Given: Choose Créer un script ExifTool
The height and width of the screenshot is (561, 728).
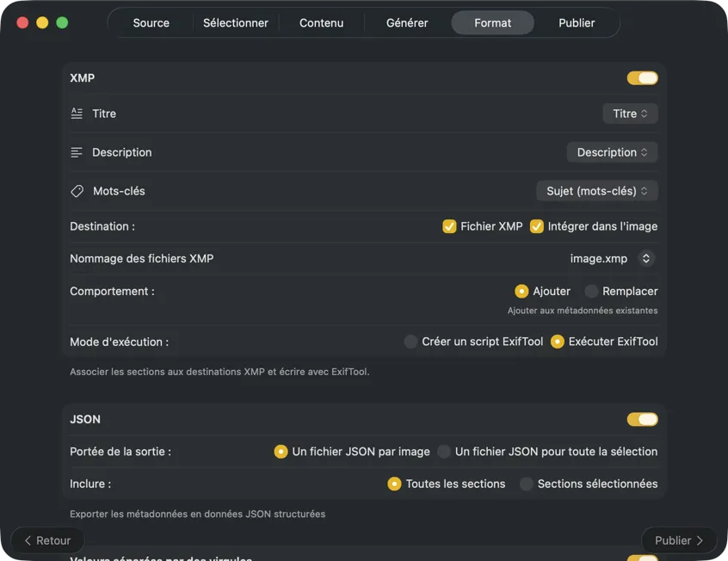Looking at the screenshot, I should pyautogui.click(x=410, y=342).
